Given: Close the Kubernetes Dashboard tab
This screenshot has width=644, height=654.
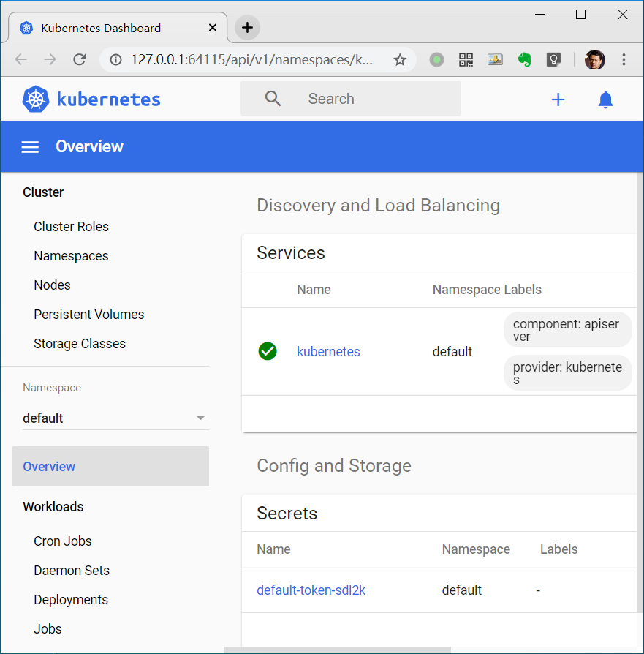Looking at the screenshot, I should [213, 28].
